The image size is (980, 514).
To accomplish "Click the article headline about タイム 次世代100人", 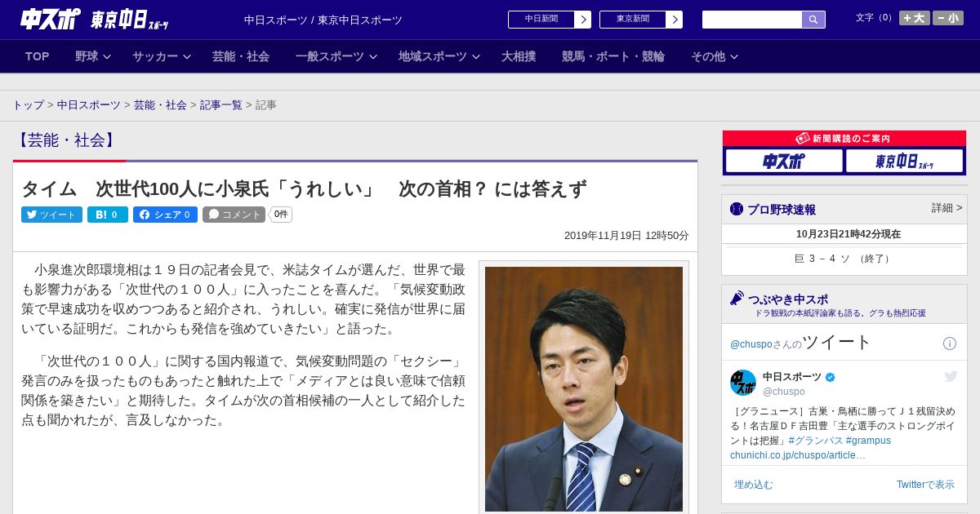I will [304, 189].
